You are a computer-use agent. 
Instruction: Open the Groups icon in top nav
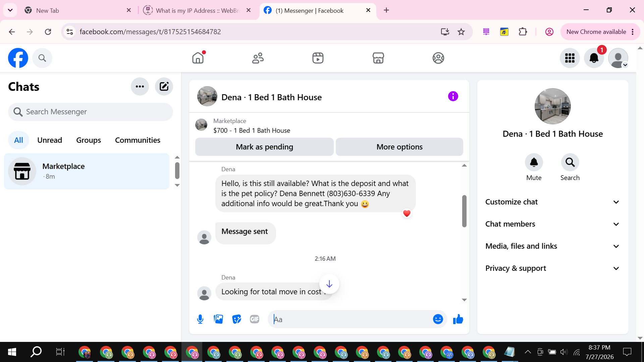(438, 58)
